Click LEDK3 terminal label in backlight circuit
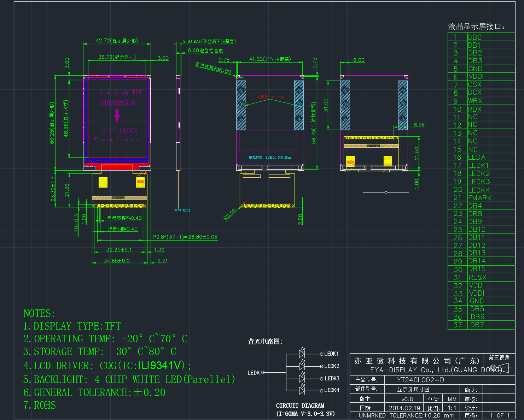Screen dimensions: 524x420 click(x=332, y=378)
